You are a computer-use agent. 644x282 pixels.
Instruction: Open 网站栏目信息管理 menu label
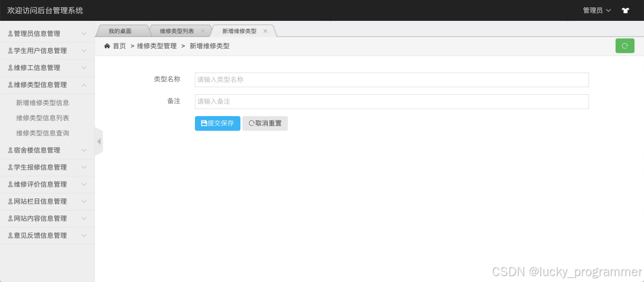40,201
